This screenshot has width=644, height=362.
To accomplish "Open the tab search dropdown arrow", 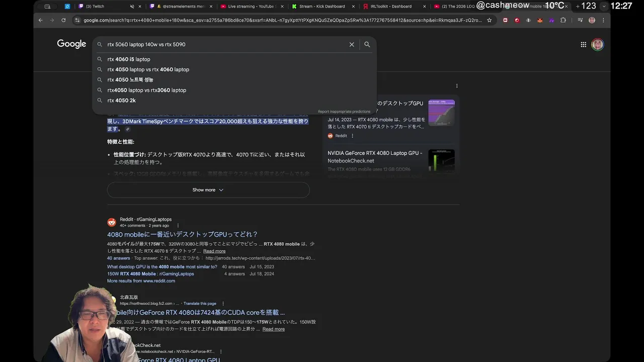I will 604,6.
